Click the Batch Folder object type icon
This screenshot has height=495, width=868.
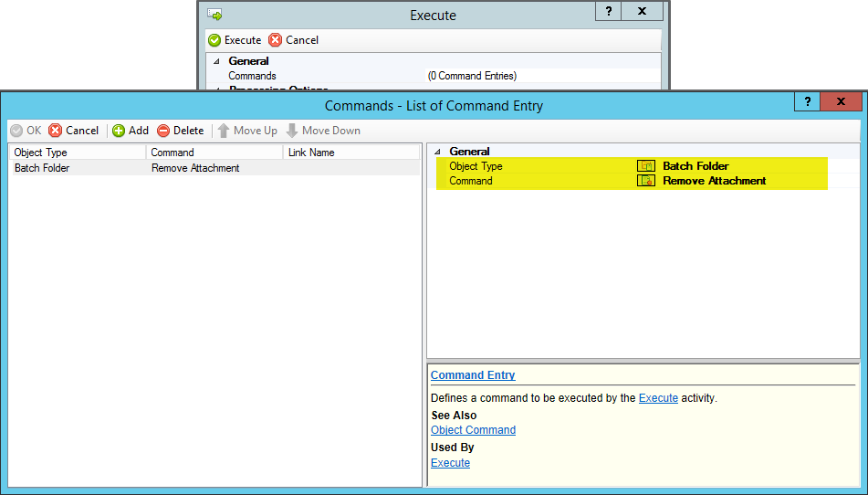point(646,165)
